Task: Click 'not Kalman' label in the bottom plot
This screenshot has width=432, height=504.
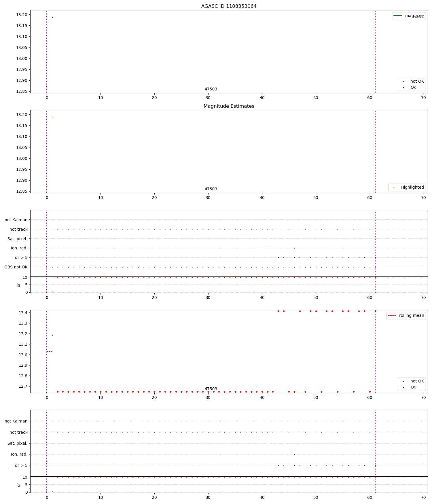Action: [x=16, y=421]
